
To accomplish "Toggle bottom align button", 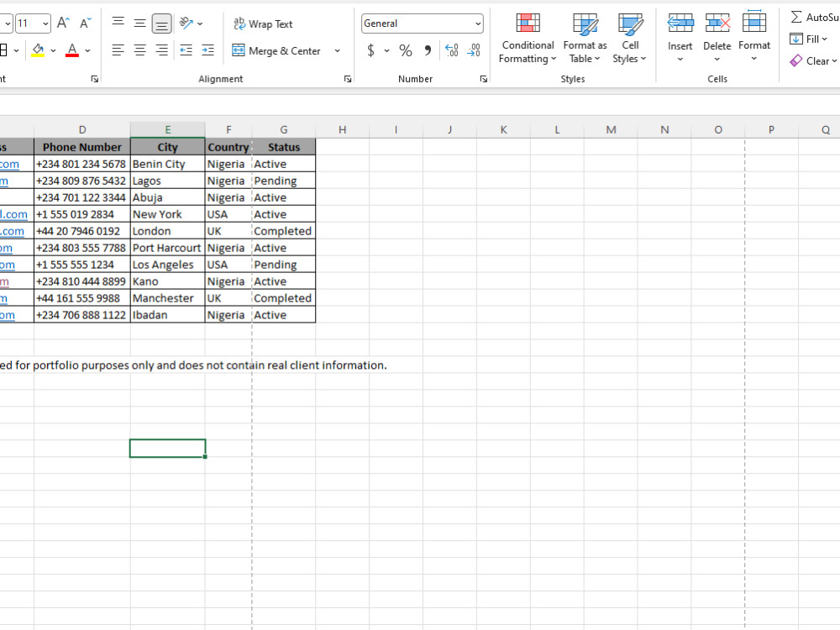I will [x=161, y=23].
